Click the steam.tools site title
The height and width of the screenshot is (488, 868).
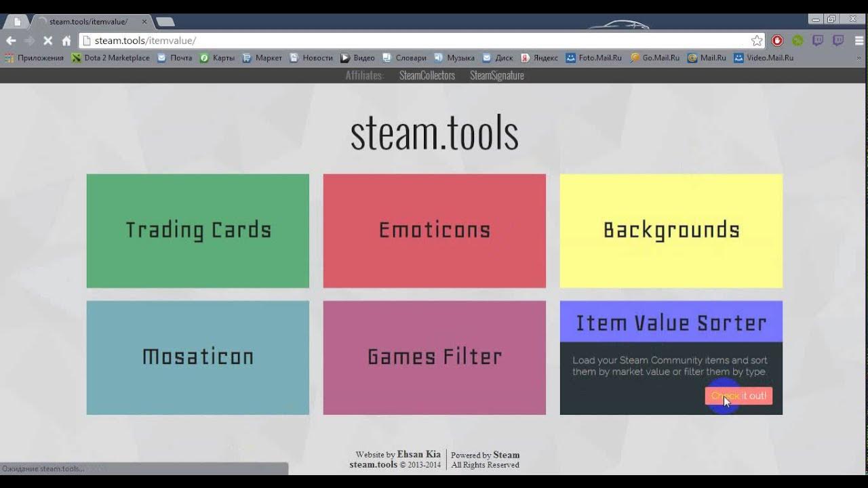pyautogui.click(x=434, y=132)
